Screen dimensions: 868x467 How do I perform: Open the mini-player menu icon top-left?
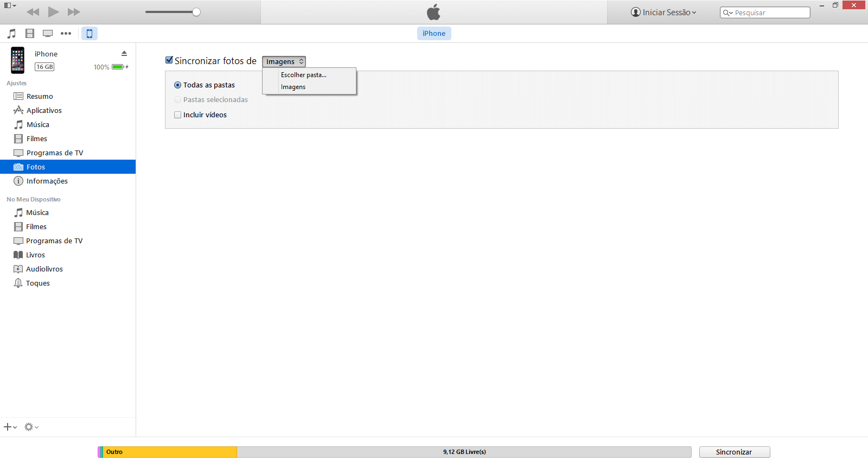[10, 5]
